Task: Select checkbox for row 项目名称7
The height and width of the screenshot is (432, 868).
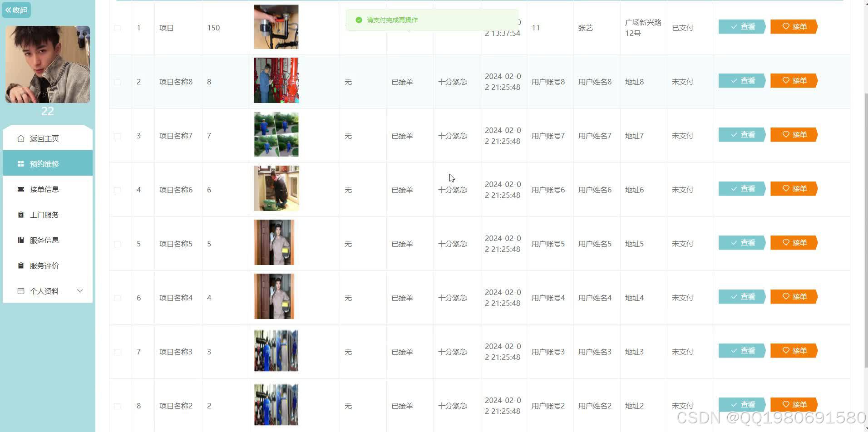Action: point(117,136)
